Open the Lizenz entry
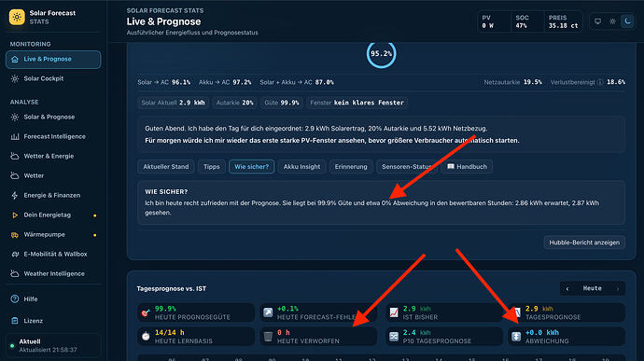This screenshot has width=644, height=361. pyautogui.click(x=53, y=321)
